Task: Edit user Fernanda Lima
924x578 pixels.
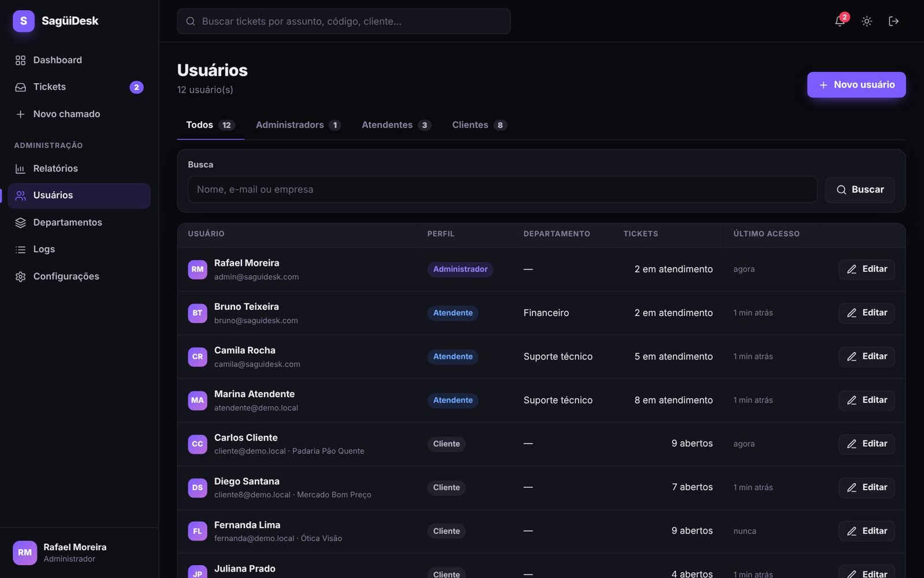Action: pyautogui.click(x=867, y=531)
